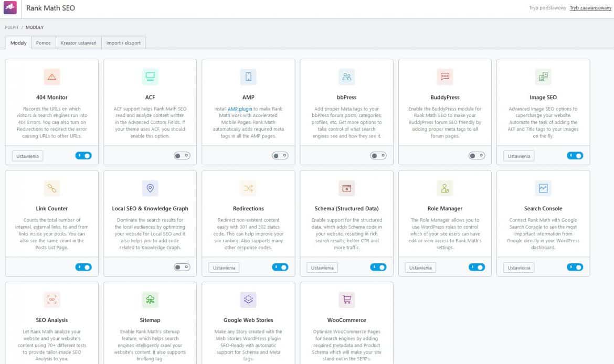Open the Kreator ustawień tab
Image resolution: width=614 pixels, height=364 pixels.
tap(78, 42)
